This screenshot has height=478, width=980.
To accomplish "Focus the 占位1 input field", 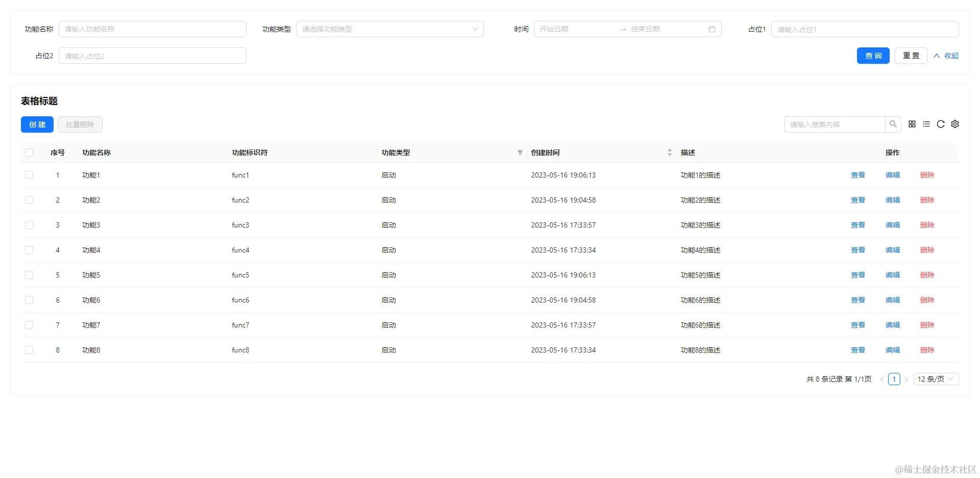I will pos(865,29).
